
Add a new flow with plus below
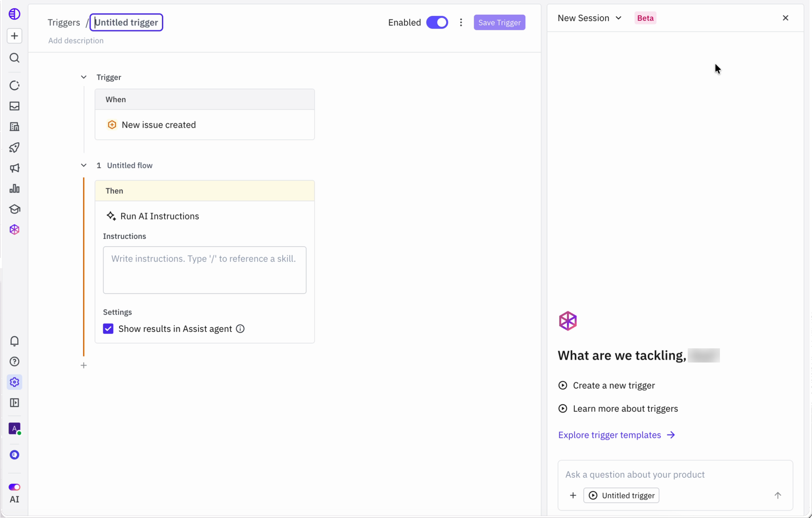(84, 366)
